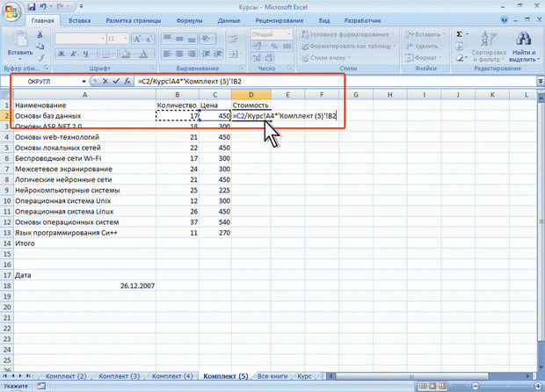The width and height of the screenshot is (545, 392).
Task: Click the Page Layout view status icon
Action: pos(432,386)
